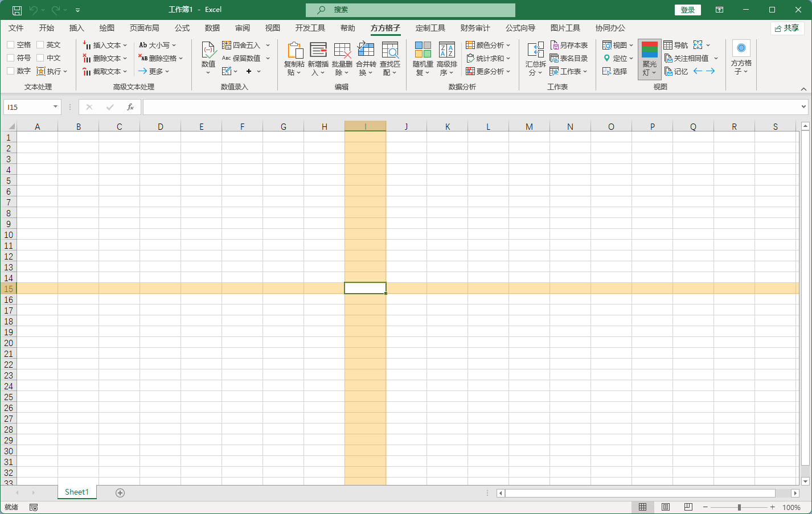Expand the Name Box dropdown arrow
The height and width of the screenshot is (514, 812).
click(x=55, y=107)
